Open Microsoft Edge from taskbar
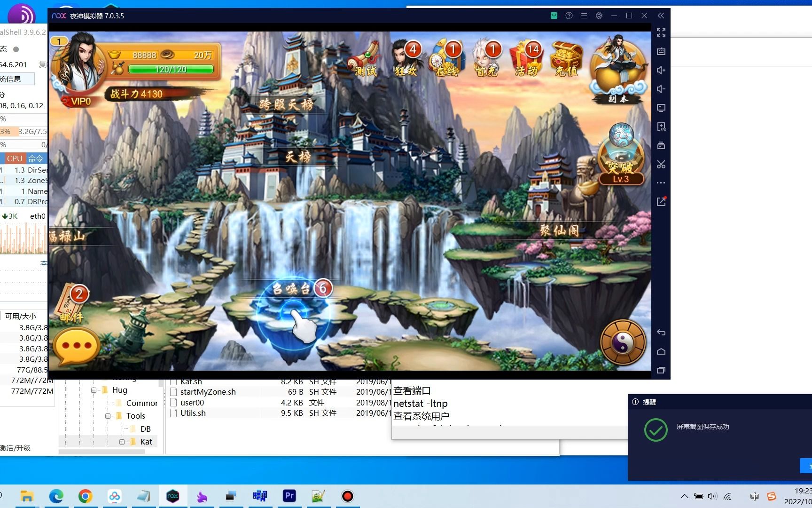Screen dimensions: 812x508 pyautogui.click(x=56, y=496)
